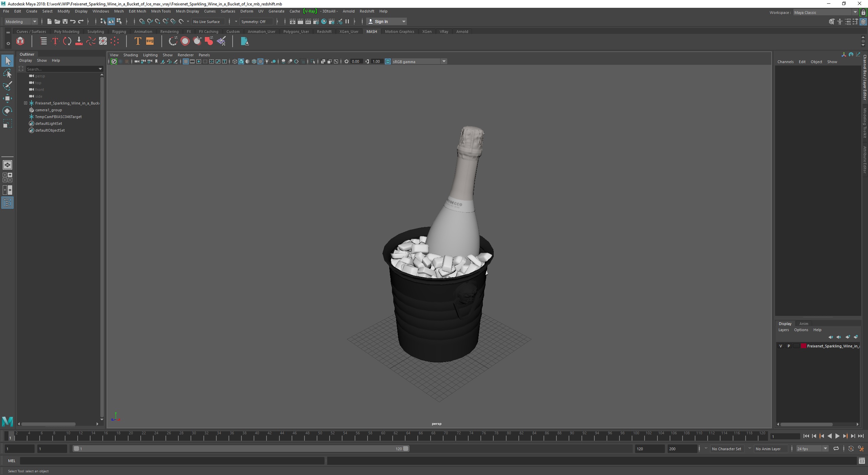Switch to the Motion Graphics shelf tab

[399, 32]
